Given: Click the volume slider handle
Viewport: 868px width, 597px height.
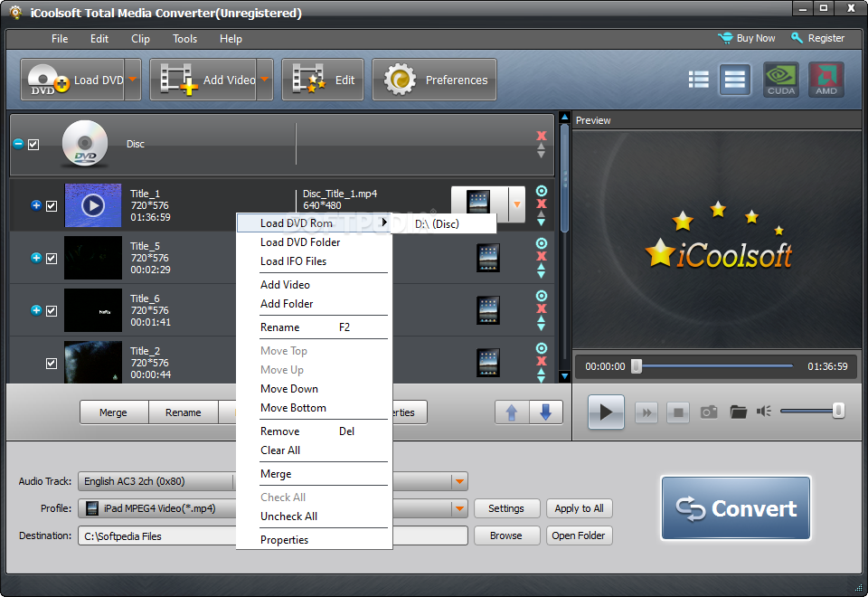Looking at the screenshot, I should click(x=838, y=411).
